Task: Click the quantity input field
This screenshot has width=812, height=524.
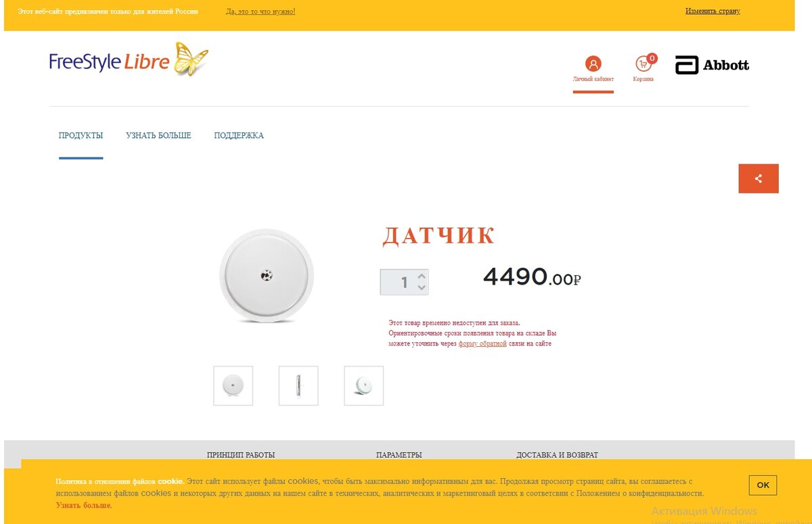Action: coord(399,282)
